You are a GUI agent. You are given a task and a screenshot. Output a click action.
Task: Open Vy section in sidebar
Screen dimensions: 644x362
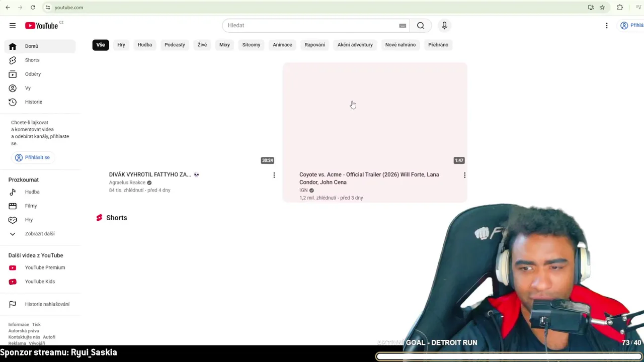pos(40,88)
